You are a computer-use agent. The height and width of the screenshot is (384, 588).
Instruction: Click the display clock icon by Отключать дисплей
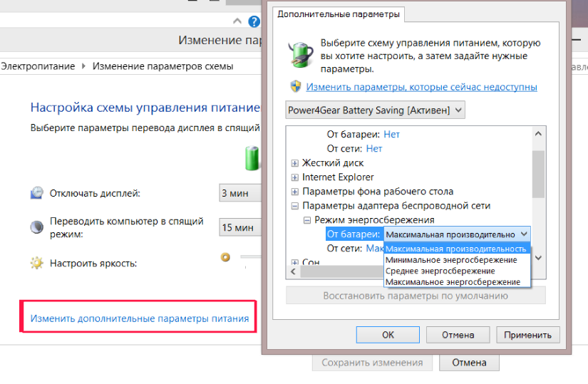[x=37, y=193]
